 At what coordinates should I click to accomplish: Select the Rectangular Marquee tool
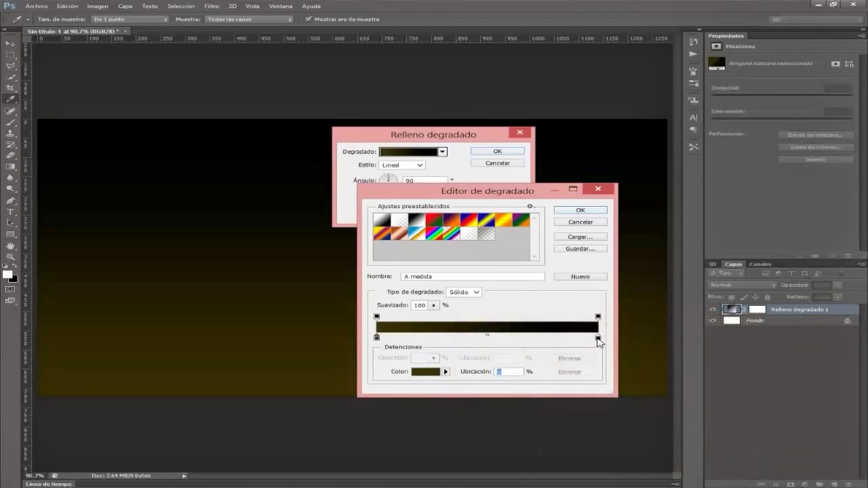(x=10, y=55)
